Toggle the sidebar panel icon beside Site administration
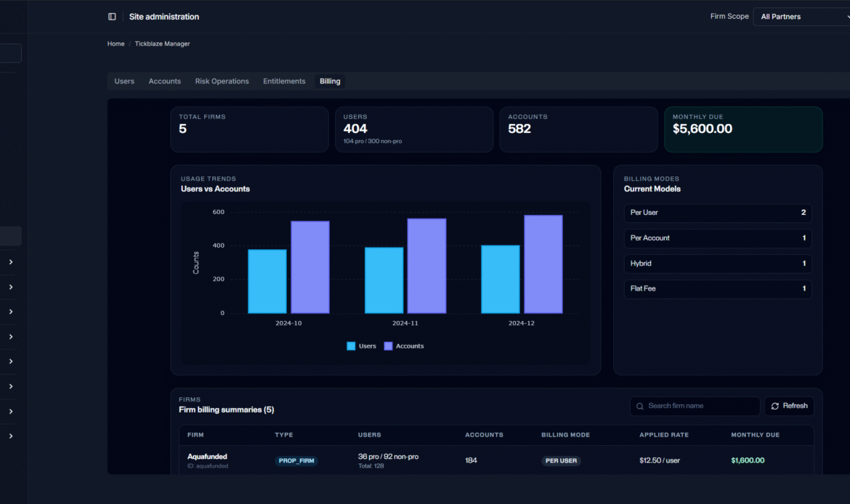Screen dimensions: 850x504 point(112,17)
